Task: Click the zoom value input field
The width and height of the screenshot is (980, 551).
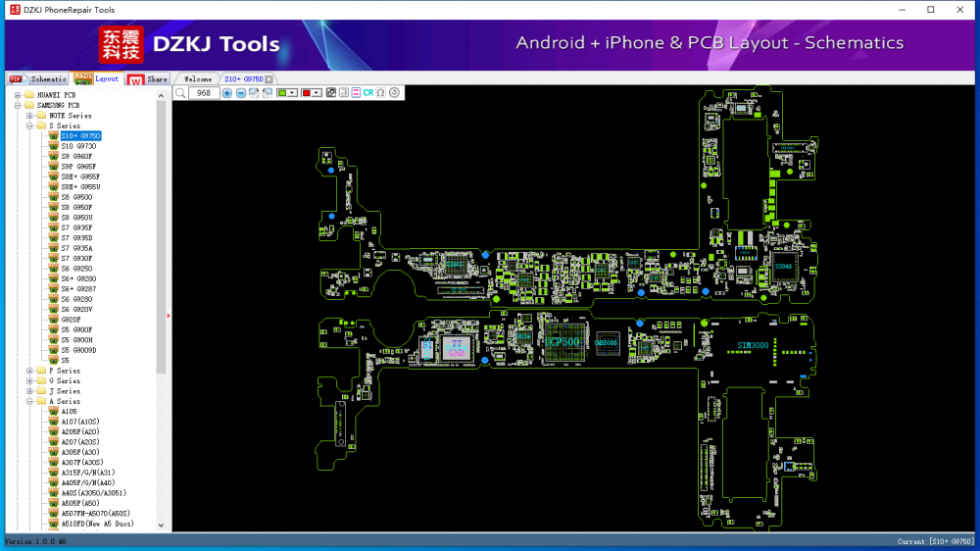Action: click(203, 93)
